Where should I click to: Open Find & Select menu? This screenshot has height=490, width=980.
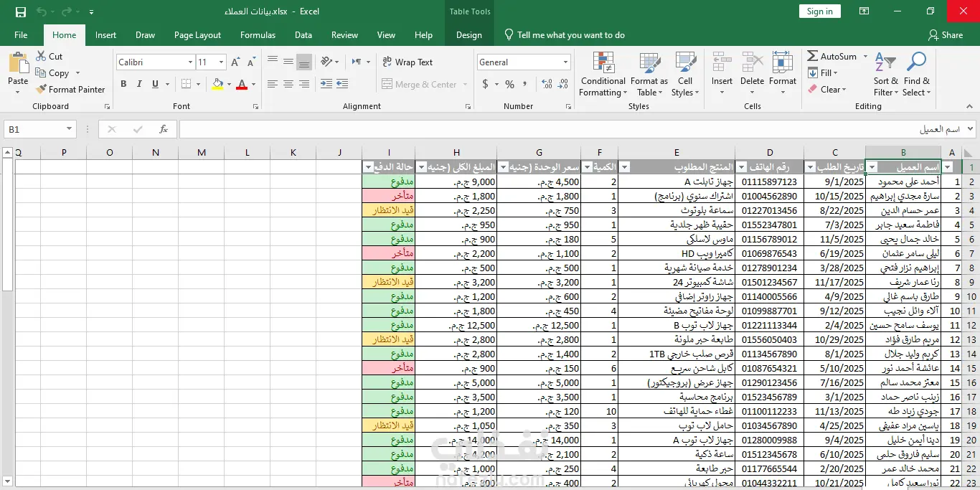coord(916,74)
